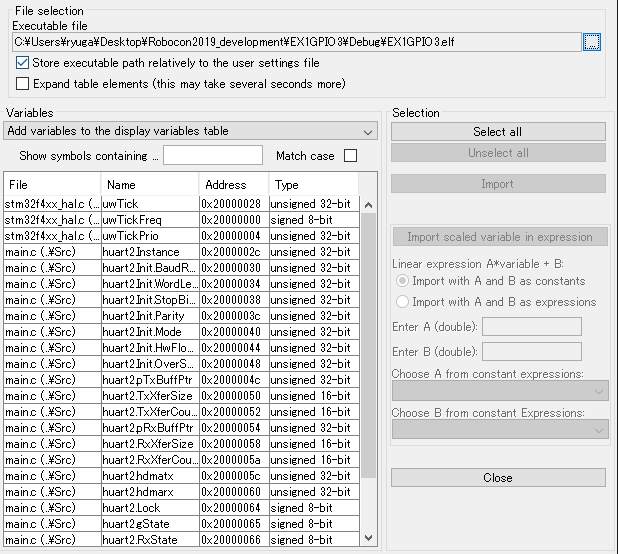Select the huart2.Lock row
The image size is (618, 554).
point(182,508)
